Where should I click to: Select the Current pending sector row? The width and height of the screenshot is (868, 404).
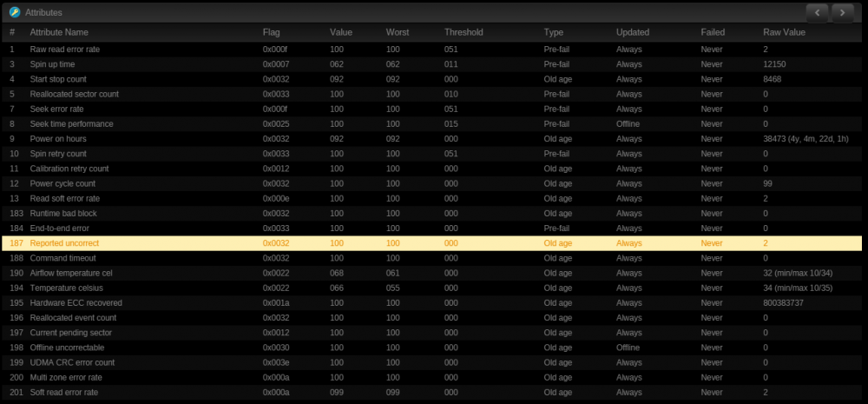[x=431, y=333]
